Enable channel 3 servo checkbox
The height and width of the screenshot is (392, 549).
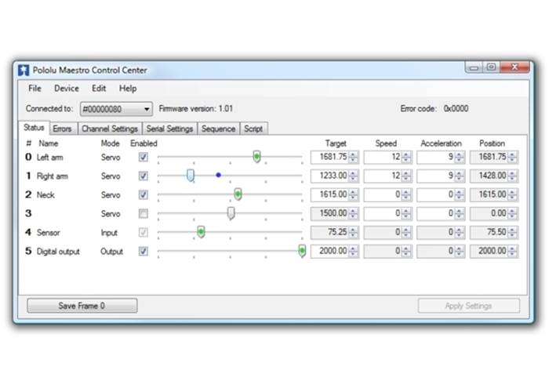pyautogui.click(x=143, y=213)
